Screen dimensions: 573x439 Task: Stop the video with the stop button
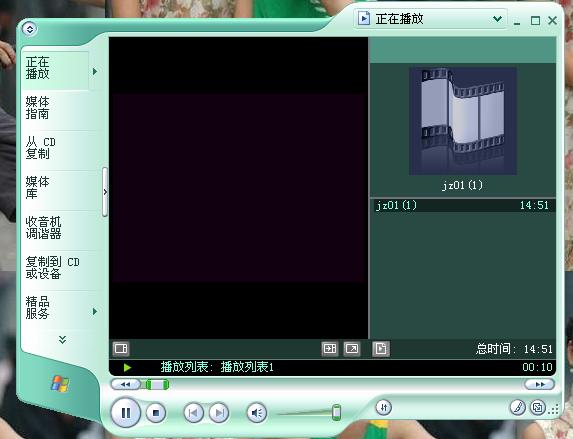point(156,413)
